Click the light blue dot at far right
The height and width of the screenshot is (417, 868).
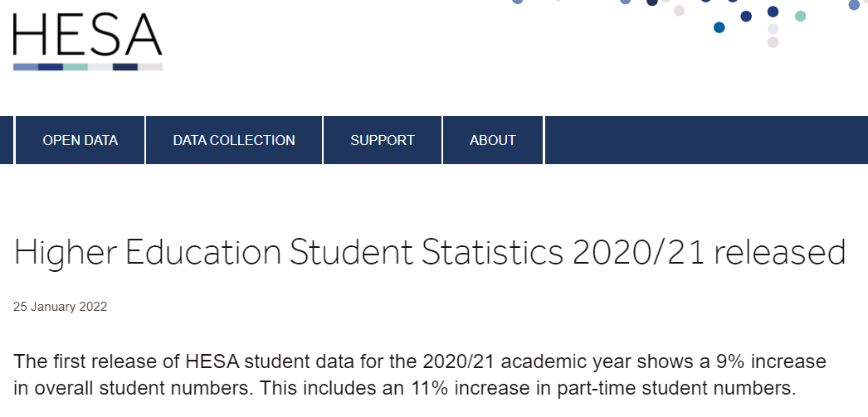click(854, 5)
